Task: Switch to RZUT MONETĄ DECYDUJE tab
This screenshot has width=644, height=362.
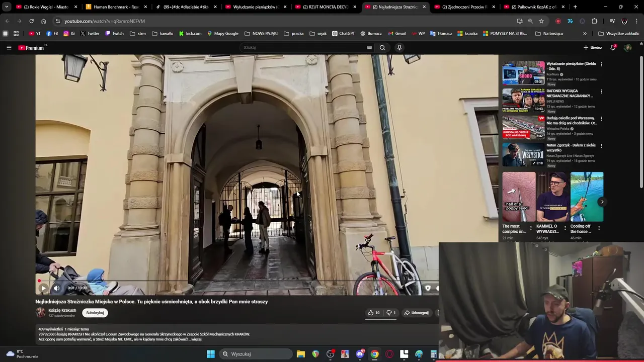Action: pyautogui.click(x=325, y=7)
